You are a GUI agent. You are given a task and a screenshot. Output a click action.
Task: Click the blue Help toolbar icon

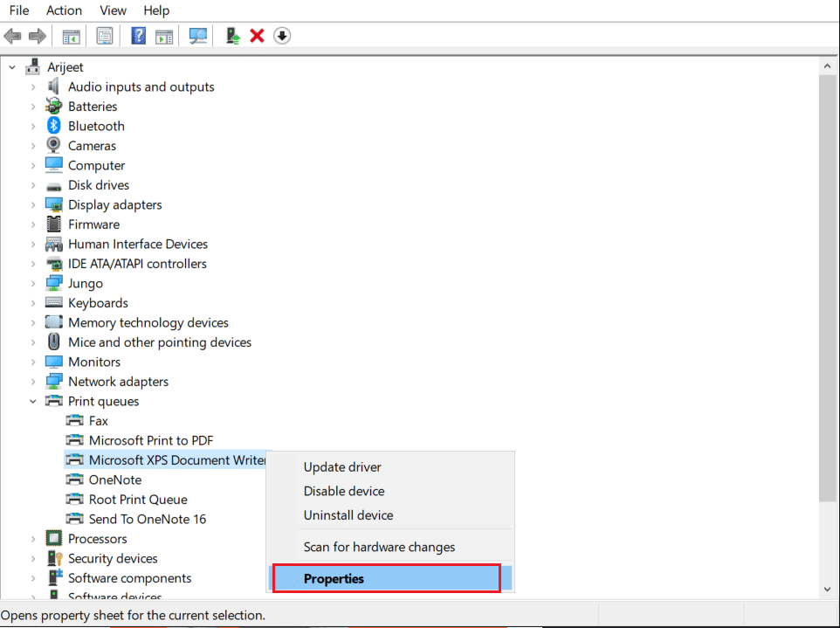tap(139, 37)
